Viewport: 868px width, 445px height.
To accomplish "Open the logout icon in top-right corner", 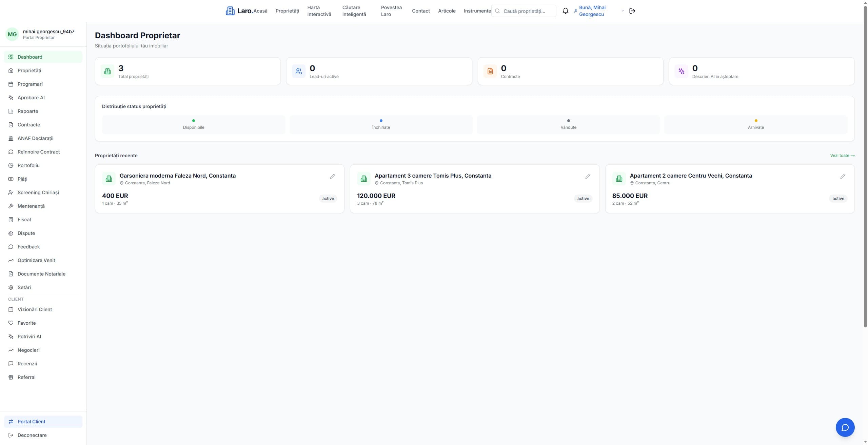I will click(633, 11).
